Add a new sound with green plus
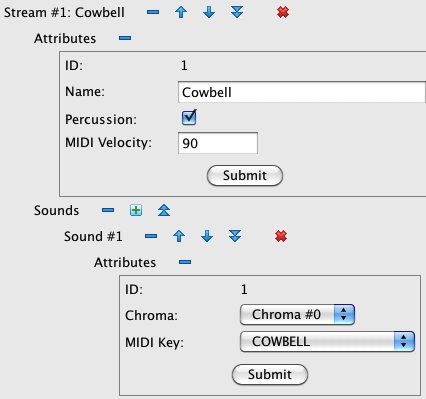The width and height of the screenshot is (426, 399). [136, 210]
